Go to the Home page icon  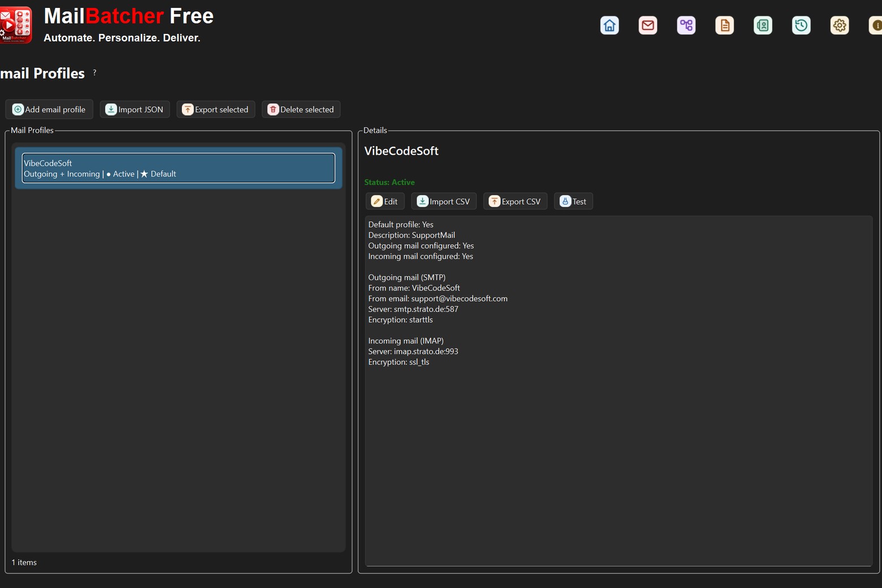coord(609,25)
